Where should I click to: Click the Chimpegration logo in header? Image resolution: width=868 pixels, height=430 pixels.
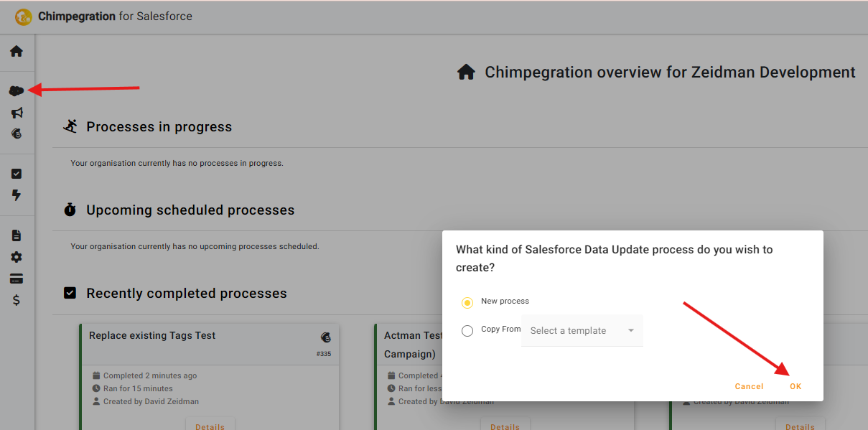click(x=24, y=17)
